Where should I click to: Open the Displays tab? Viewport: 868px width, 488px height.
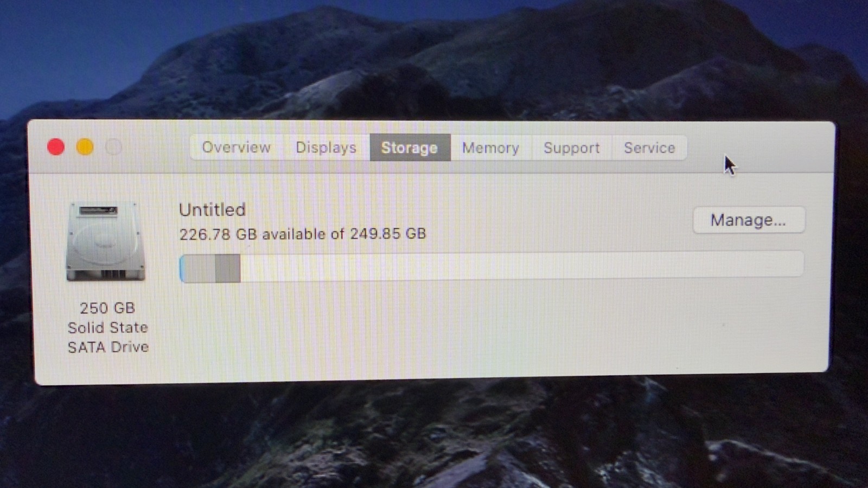[326, 147]
